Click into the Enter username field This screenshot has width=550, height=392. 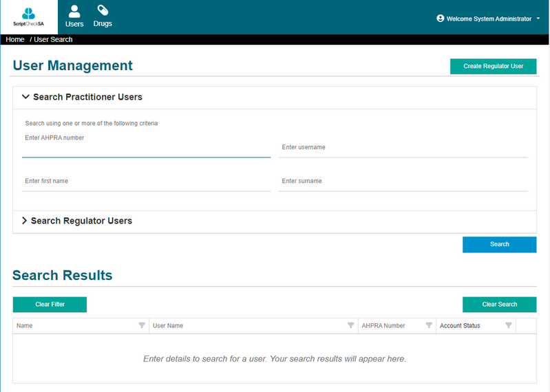[x=403, y=148]
